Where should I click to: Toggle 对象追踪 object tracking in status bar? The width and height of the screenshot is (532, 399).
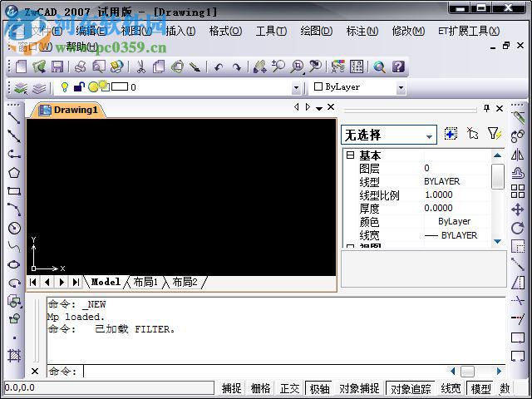(x=411, y=388)
